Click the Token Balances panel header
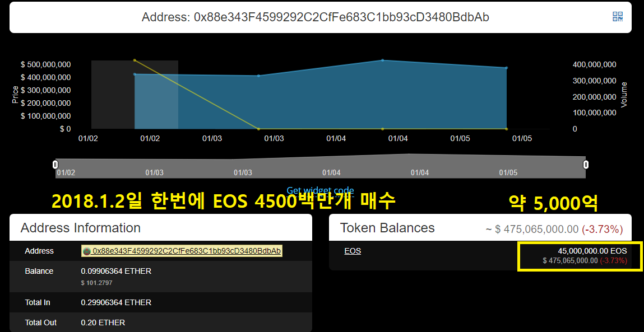The width and height of the screenshot is (644, 332). [386, 228]
